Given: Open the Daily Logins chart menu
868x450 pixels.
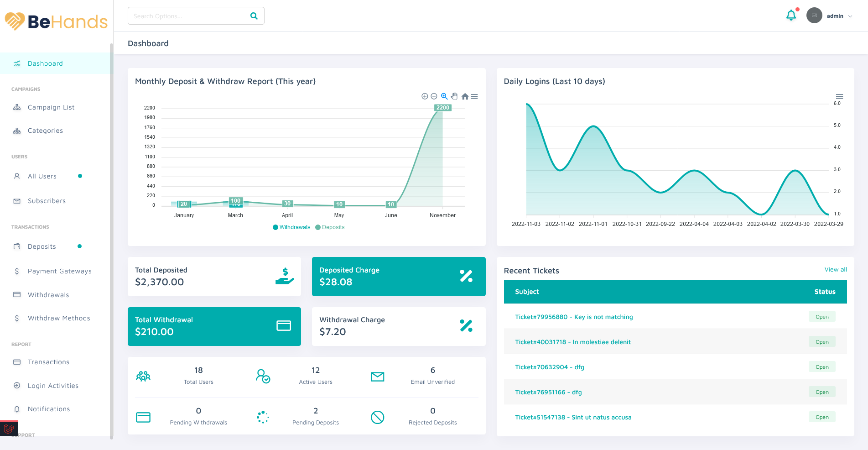Looking at the screenshot, I should pyautogui.click(x=839, y=96).
